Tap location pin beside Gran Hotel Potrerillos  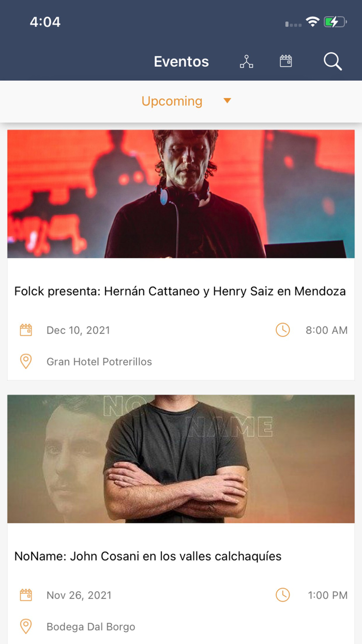[26, 361]
